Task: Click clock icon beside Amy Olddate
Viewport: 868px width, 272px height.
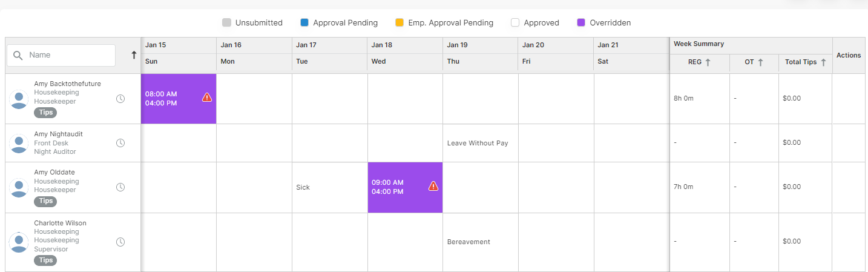Action: tap(120, 187)
